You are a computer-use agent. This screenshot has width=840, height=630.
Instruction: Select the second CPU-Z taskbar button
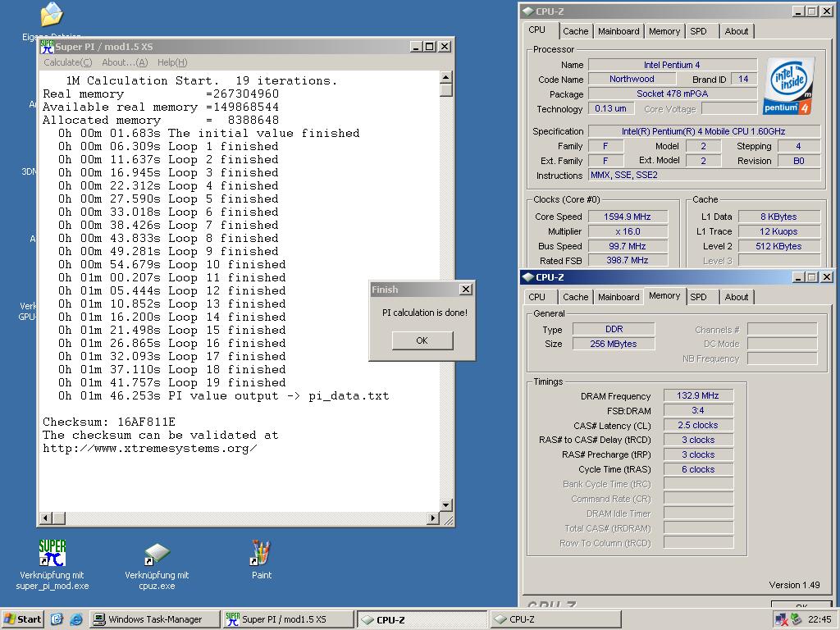pos(555,619)
